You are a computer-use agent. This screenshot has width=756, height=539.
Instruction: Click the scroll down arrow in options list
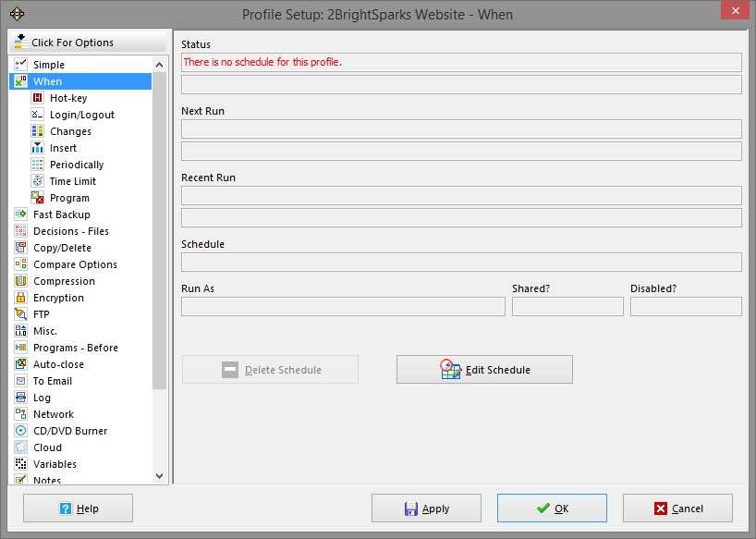coord(160,476)
